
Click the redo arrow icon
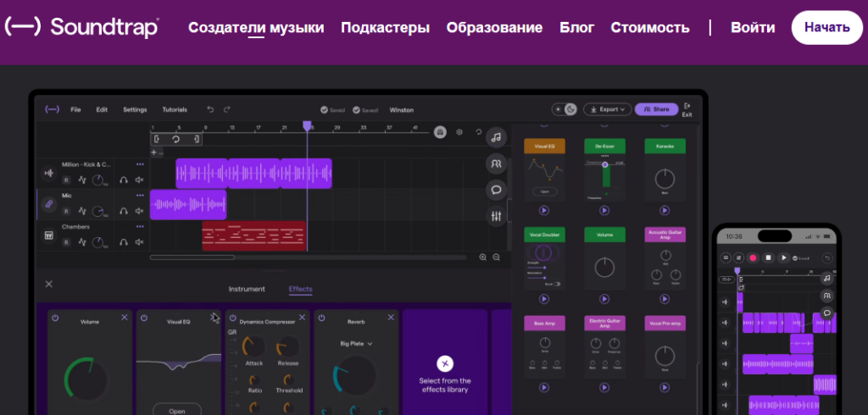click(227, 109)
